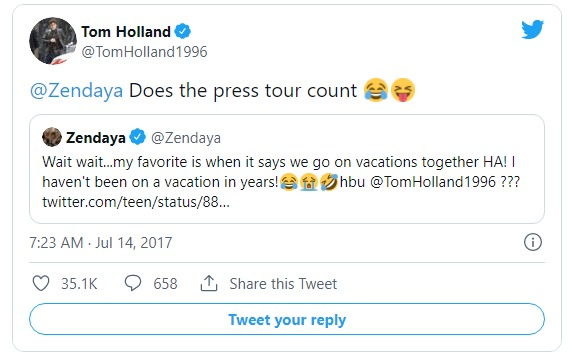This screenshot has height=362, width=573.
Task: Open the @Zendaya mention link
Action: point(76,91)
